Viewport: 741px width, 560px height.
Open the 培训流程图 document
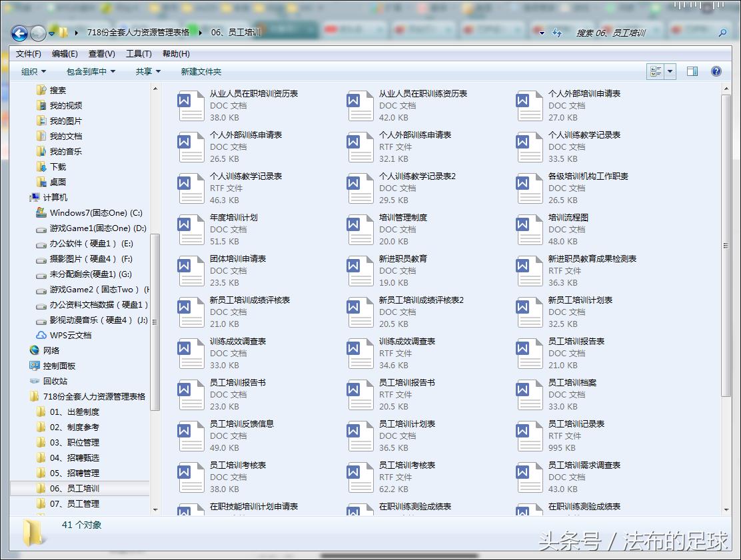[568, 218]
